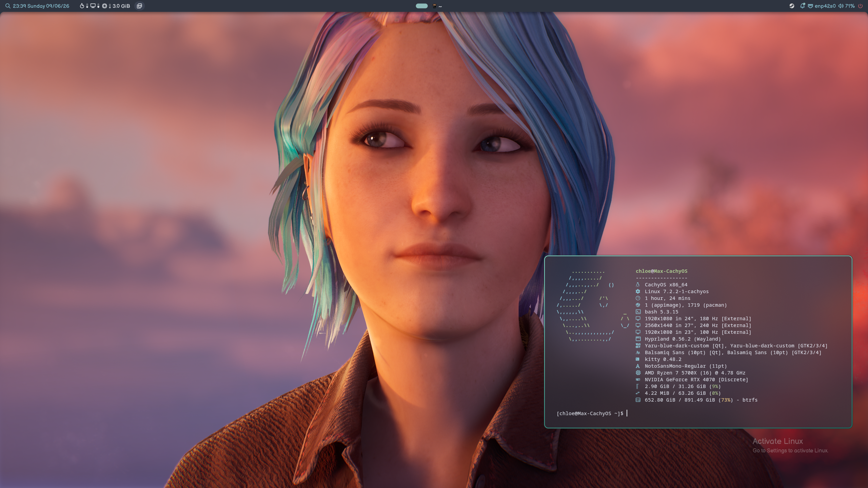The width and height of the screenshot is (868, 488).
Task: Click the 1920x1080 in 24" 180 Hz line
Action: 698,319
